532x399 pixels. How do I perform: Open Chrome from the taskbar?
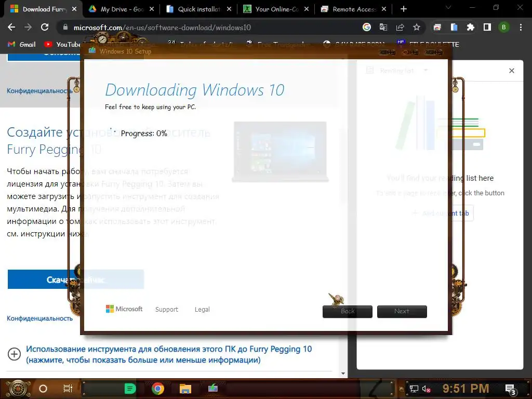point(158,389)
